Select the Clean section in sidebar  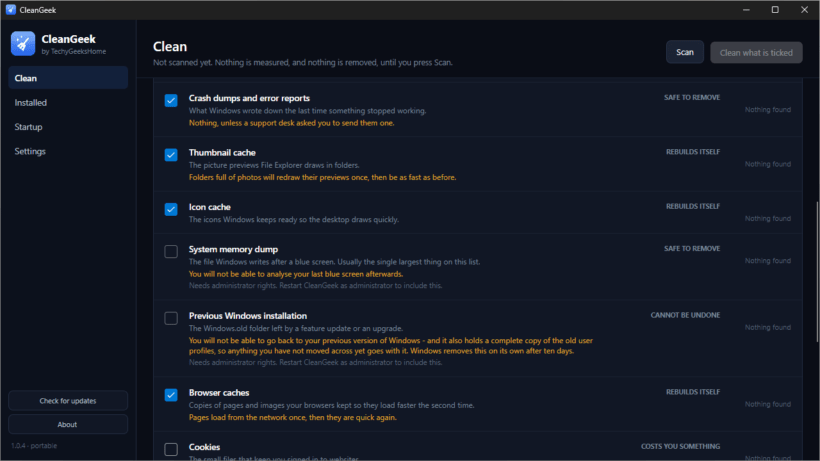68,78
